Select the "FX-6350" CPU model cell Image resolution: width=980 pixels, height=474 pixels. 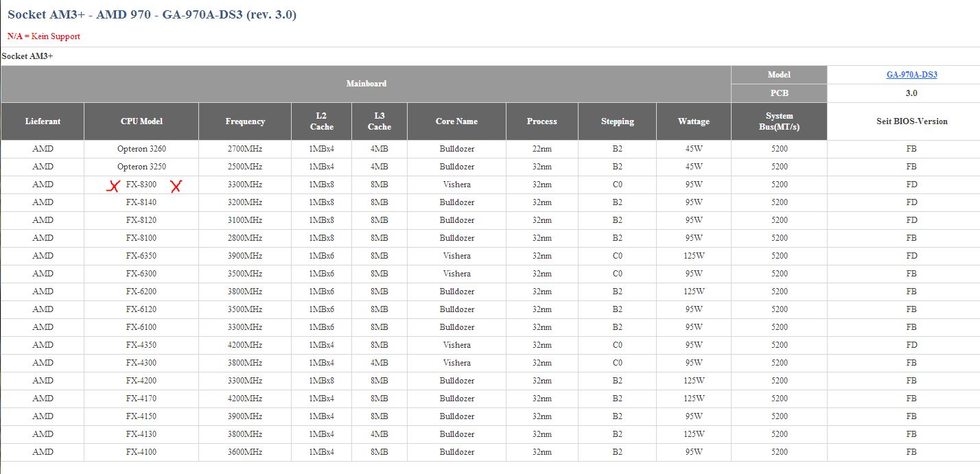click(141, 256)
